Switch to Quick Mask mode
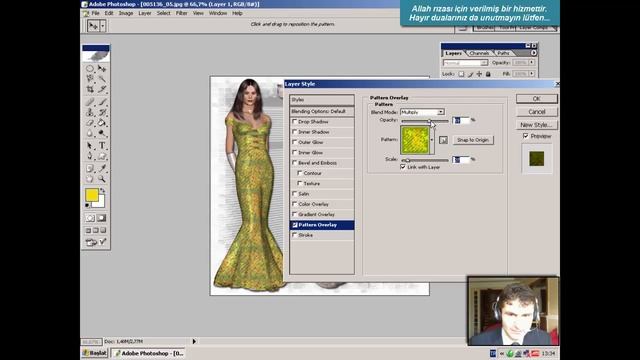640x360 pixels. [x=102, y=218]
